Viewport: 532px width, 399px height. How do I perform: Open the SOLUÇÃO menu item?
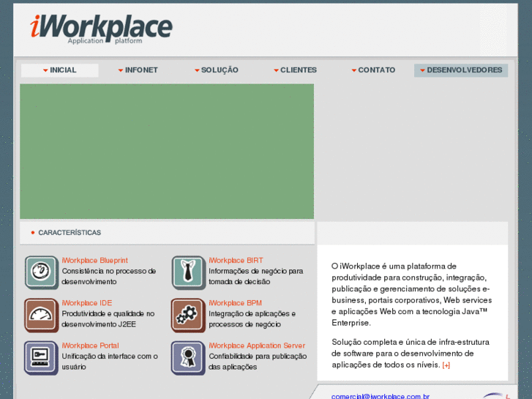(217, 70)
